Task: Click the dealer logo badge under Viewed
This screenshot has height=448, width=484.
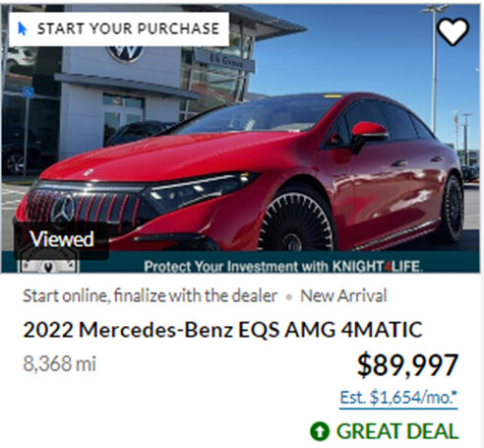Action: pos(48,264)
